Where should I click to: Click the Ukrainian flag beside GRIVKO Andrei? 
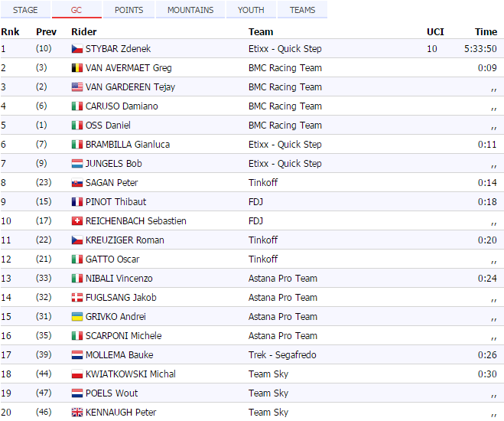coord(76,317)
